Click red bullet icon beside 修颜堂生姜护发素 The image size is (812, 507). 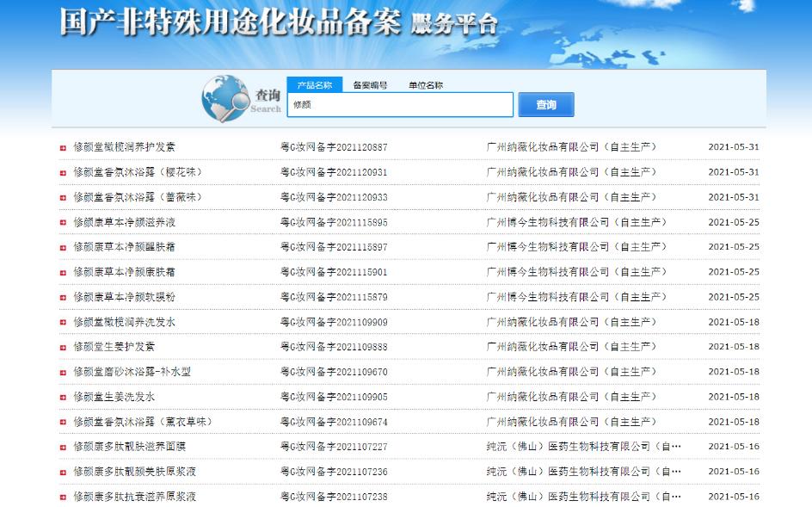(x=63, y=347)
